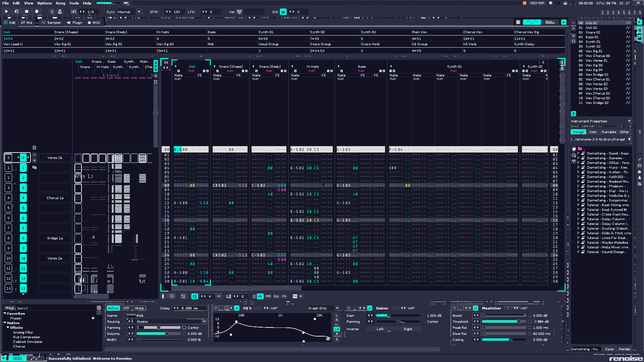Select the Samples browser tab
Screen dimensions: 644x362
(609, 132)
